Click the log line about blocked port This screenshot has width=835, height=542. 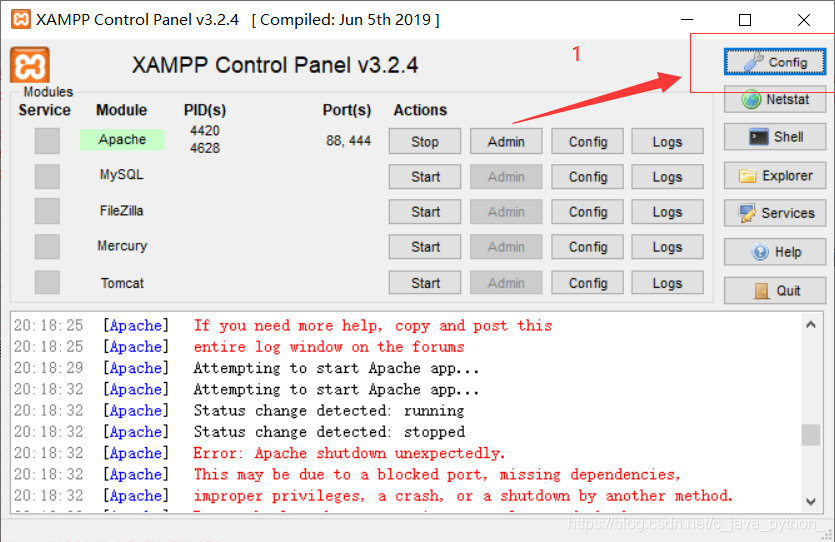click(x=436, y=474)
